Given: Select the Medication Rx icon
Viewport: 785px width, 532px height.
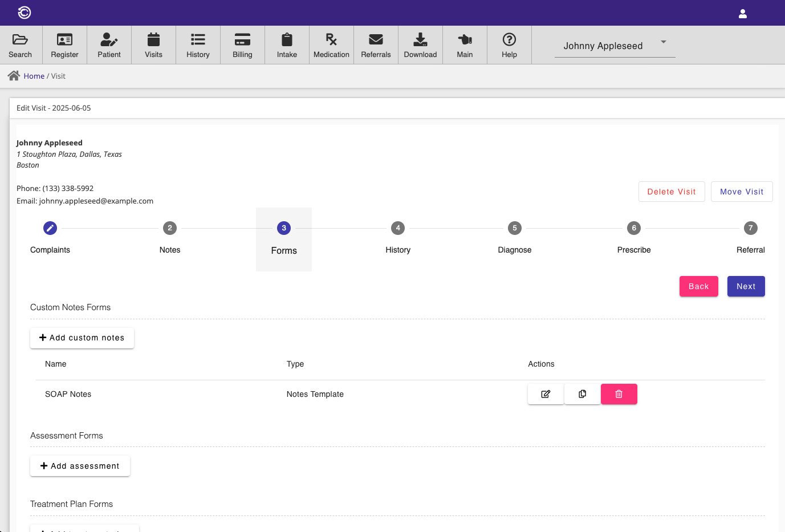Looking at the screenshot, I should tap(331, 40).
